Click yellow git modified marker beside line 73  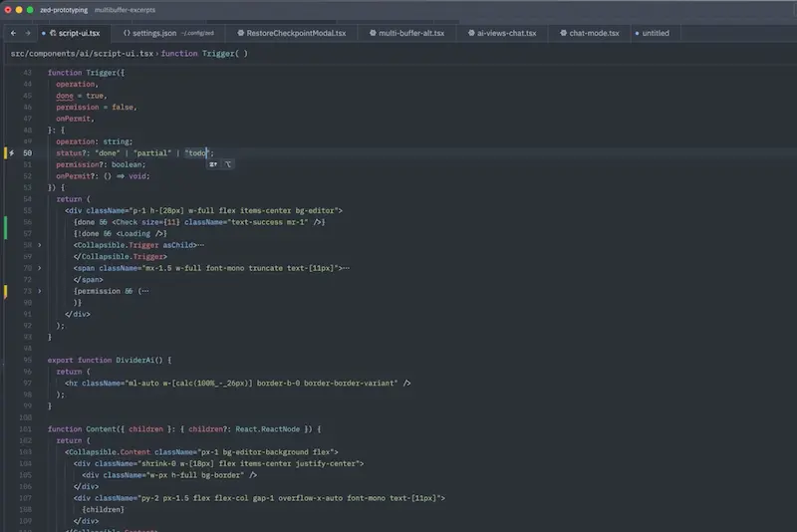coord(6,291)
